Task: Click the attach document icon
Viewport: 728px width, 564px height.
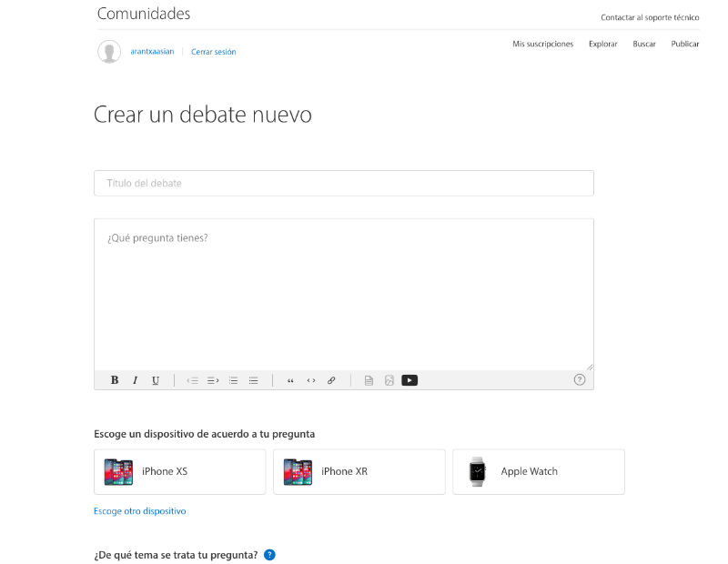Action: click(369, 380)
